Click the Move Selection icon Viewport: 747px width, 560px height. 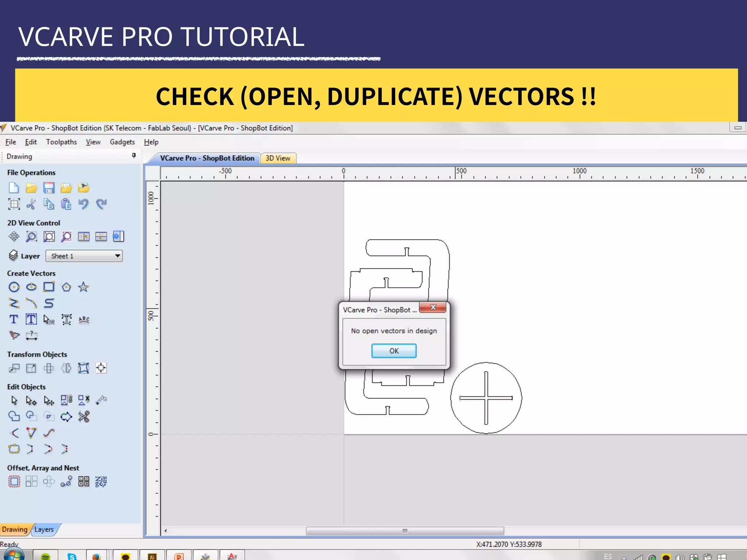[x=14, y=368]
